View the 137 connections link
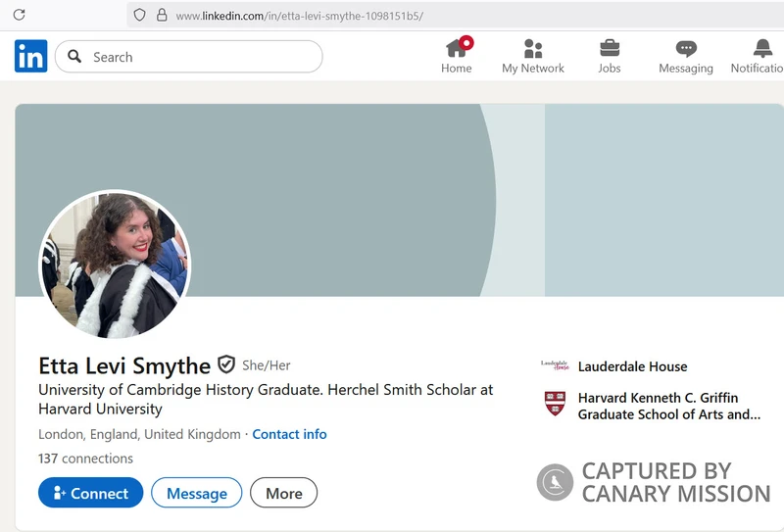This screenshot has height=532, width=784. [85, 459]
